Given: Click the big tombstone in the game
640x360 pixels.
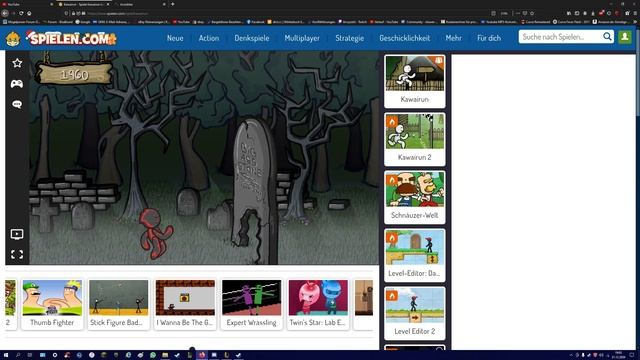Looking at the screenshot, I should click(x=255, y=192).
